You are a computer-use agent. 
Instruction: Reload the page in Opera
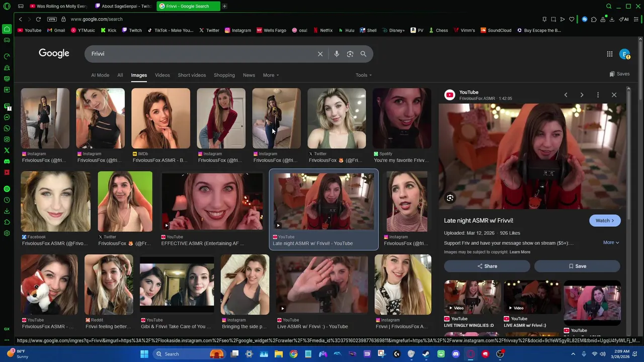pyautogui.click(x=38, y=19)
